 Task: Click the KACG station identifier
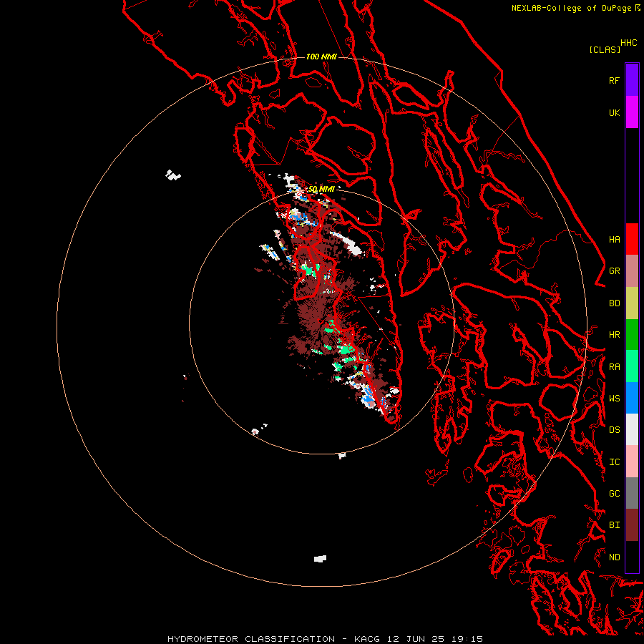368,639
